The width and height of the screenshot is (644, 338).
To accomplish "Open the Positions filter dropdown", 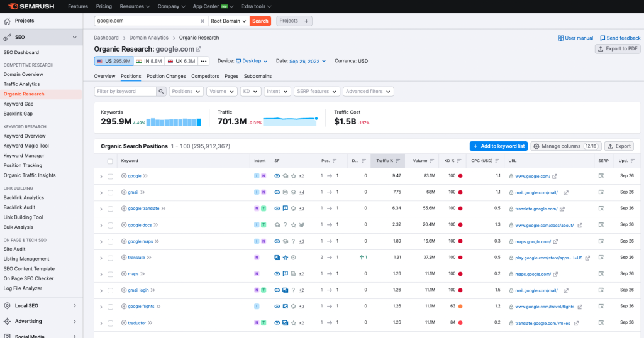I will click(186, 92).
